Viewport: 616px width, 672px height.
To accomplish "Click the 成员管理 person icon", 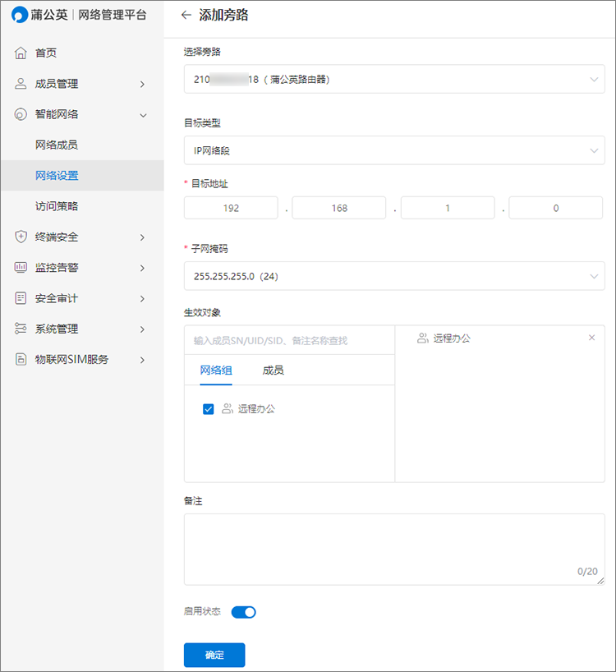I will (21, 84).
